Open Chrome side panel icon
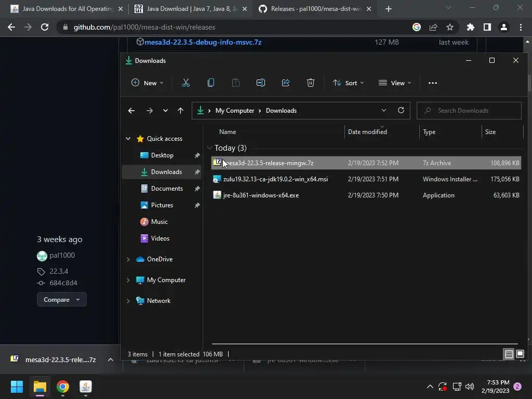The height and width of the screenshot is (399, 532). [x=487, y=27]
